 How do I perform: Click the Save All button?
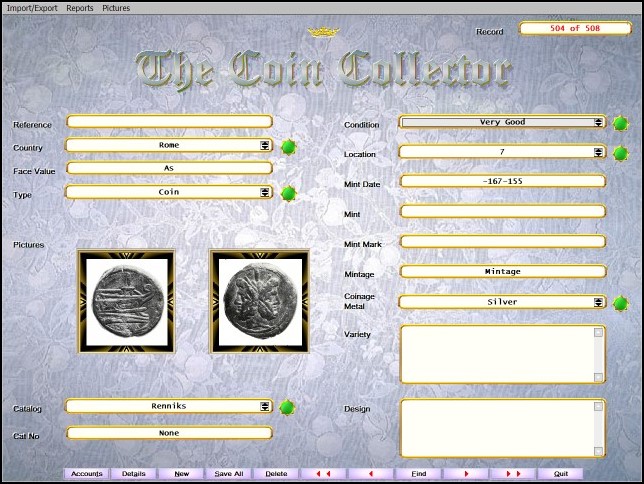pyautogui.click(x=229, y=474)
